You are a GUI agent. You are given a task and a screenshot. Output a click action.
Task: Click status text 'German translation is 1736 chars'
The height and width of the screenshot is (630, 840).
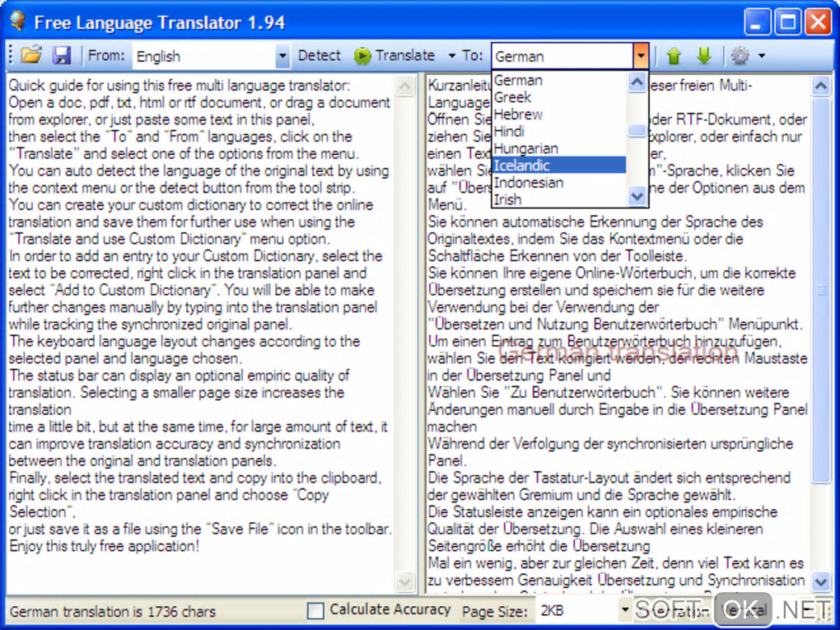[113, 611]
